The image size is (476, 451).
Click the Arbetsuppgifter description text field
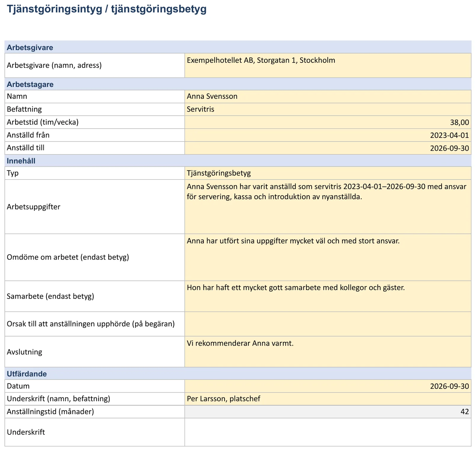tap(328, 207)
